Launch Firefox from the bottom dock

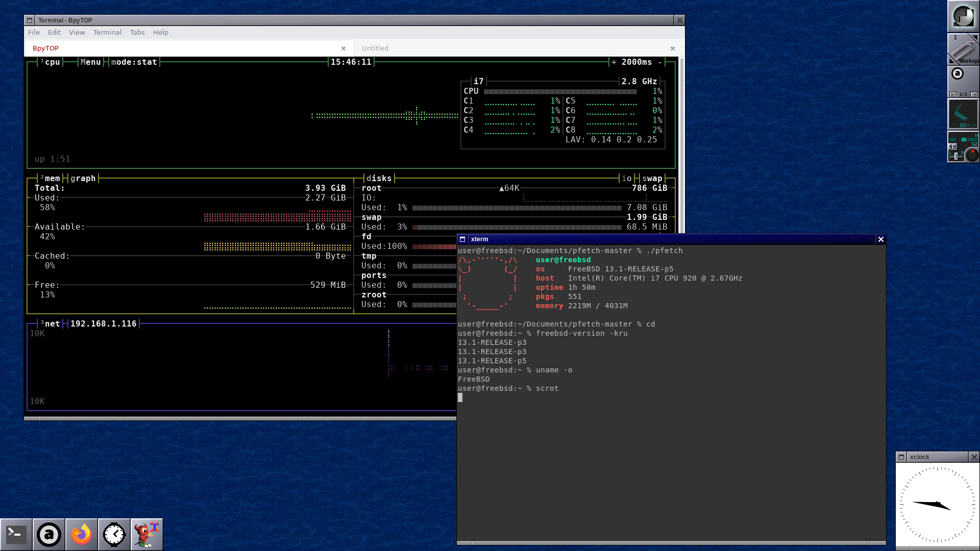tap(82, 535)
